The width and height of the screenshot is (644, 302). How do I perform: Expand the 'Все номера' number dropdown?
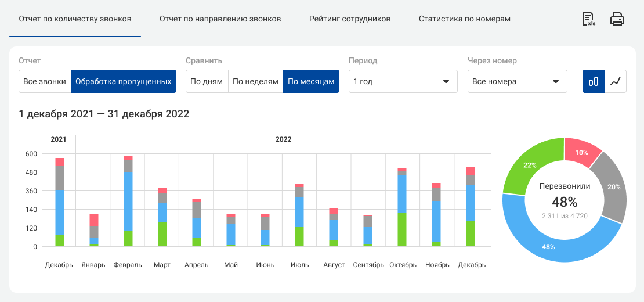click(517, 81)
